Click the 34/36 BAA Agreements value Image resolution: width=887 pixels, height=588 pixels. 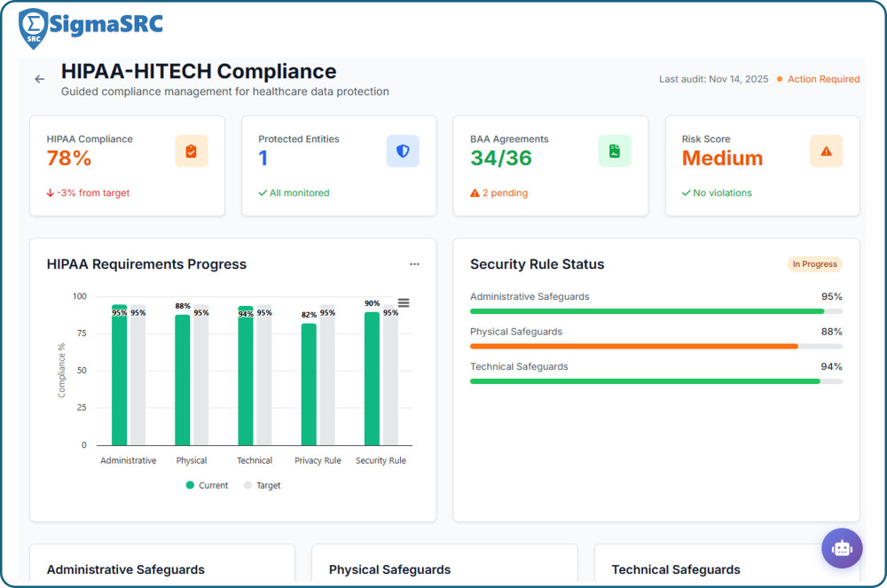tap(501, 158)
